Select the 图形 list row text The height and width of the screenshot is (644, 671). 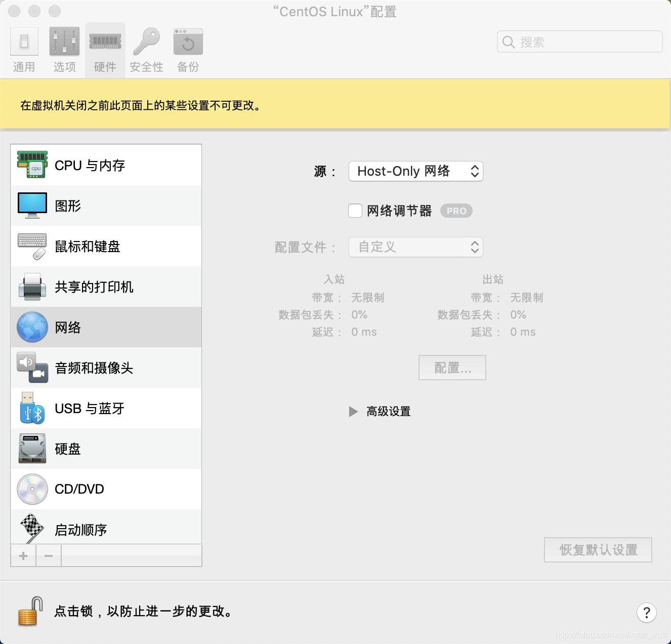click(68, 206)
